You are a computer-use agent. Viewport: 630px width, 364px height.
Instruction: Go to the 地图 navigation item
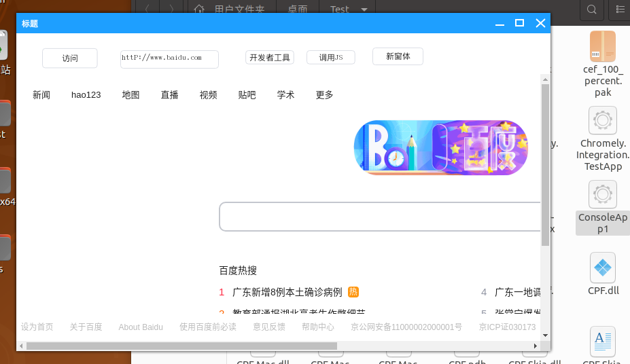tap(131, 95)
